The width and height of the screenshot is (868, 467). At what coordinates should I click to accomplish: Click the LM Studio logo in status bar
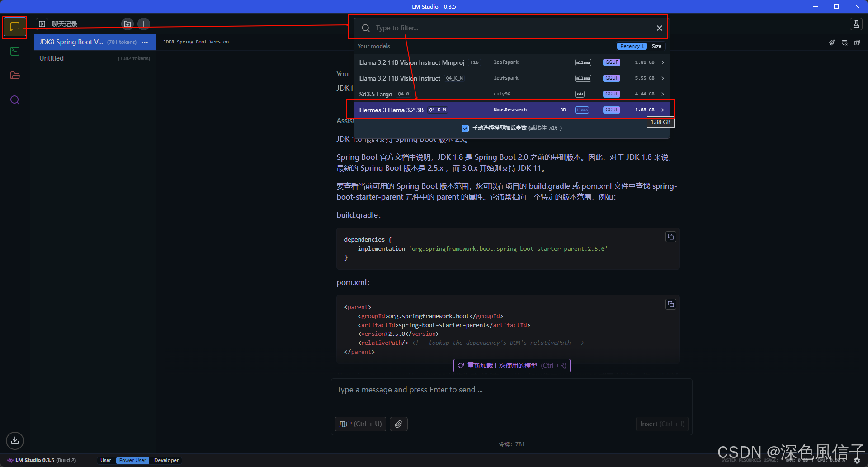pos(10,460)
